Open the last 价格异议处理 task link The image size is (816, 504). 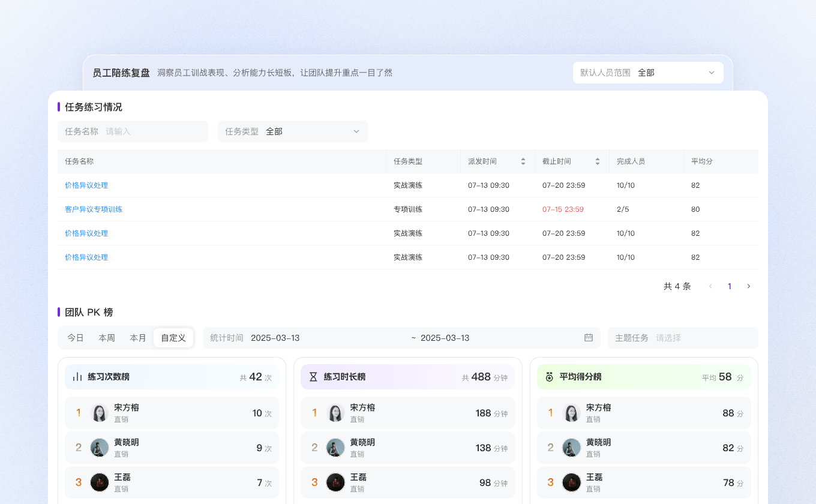click(86, 257)
